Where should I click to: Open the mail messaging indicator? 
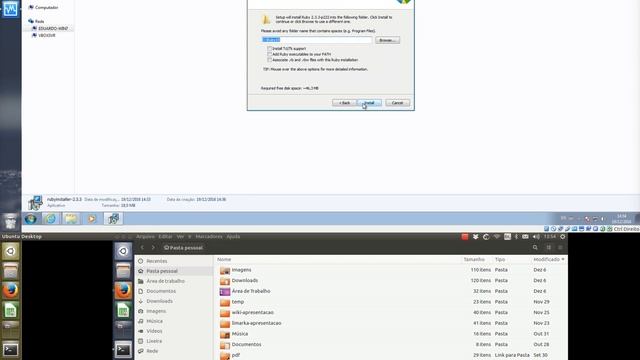coord(525,237)
